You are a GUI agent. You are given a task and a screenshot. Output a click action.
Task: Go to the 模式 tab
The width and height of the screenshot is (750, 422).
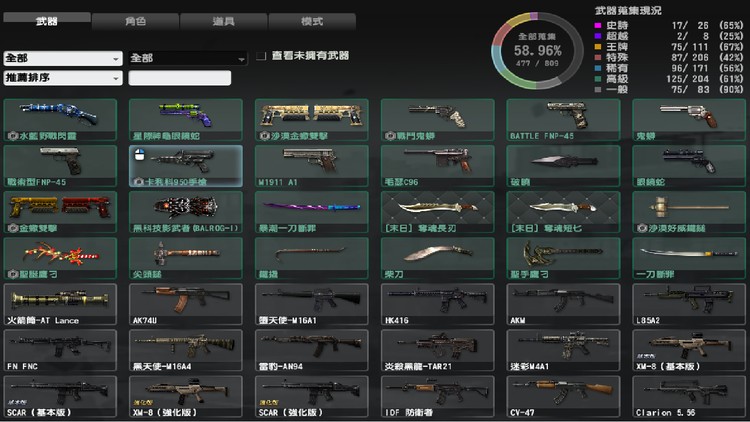[x=311, y=20]
